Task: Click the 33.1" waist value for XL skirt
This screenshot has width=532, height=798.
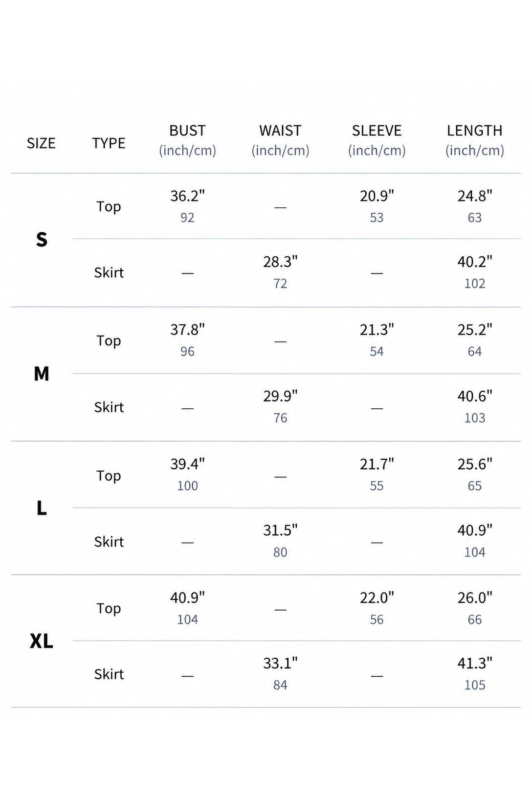Action: 280,664
